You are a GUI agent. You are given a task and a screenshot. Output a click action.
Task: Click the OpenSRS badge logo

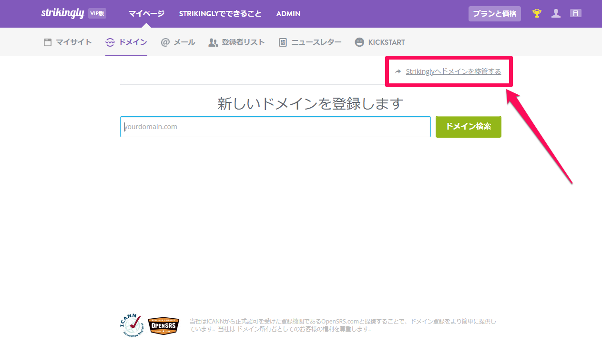click(163, 326)
